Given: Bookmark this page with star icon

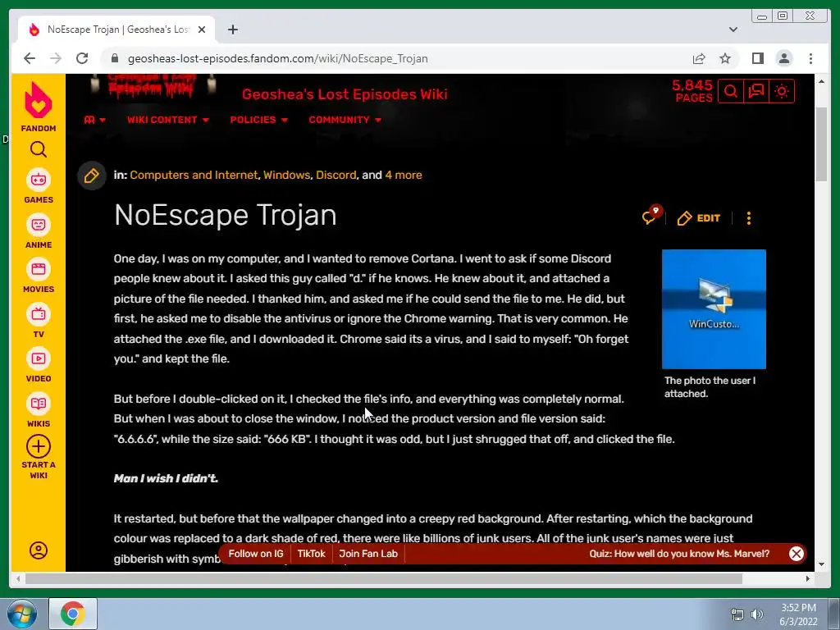Looking at the screenshot, I should 725,58.
